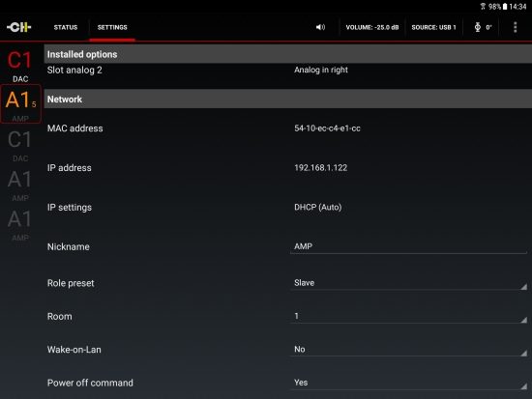The image size is (532, 399).
Task: Select the red C1 DAC device
Action: point(20,66)
